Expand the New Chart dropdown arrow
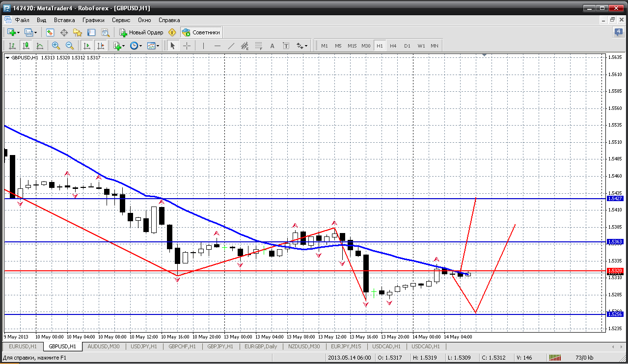This screenshot has height=364, width=628. pos(18,32)
